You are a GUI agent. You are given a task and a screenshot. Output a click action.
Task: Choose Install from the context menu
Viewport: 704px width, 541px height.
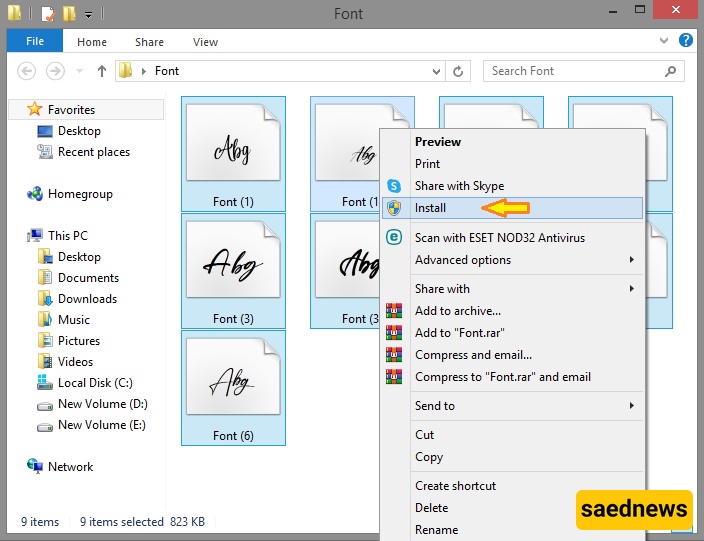pos(430,208)
